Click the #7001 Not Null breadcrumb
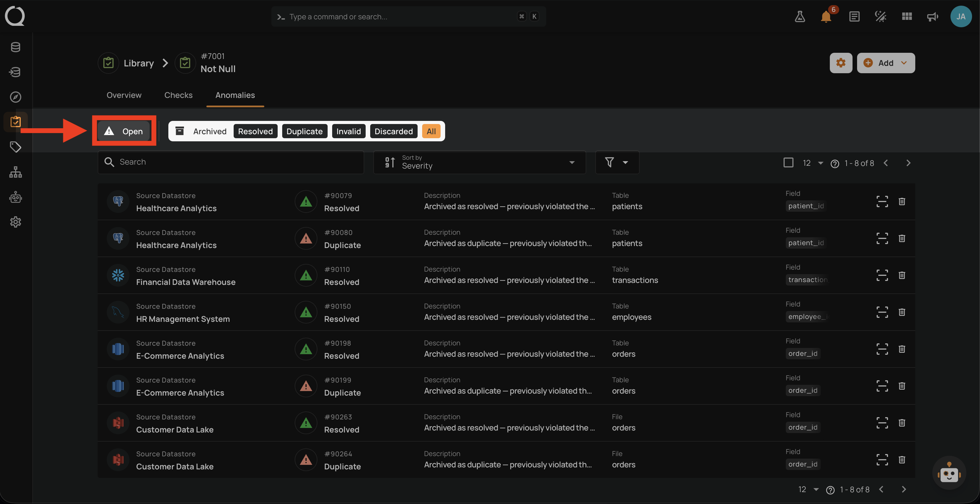This screenshot has height=504, width=980. (x=206, y=63)
